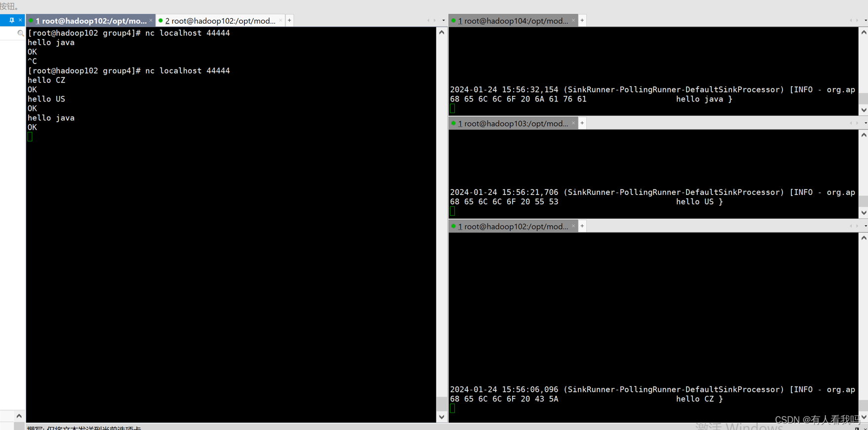Click the 'hello CZ }' output in bottom-right terminal

click(699, 399)
